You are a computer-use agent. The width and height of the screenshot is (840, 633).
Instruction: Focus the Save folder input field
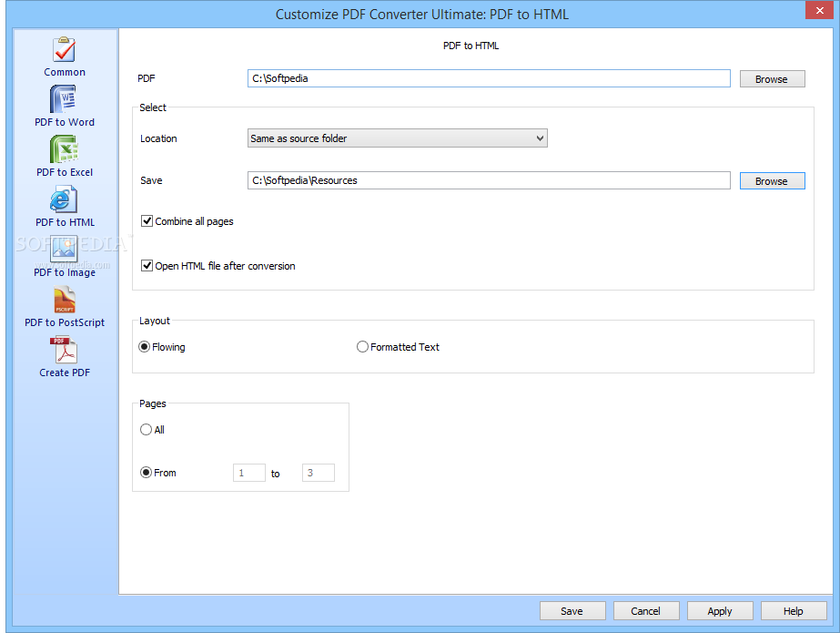pyautogui.click(x=489, y=180)
